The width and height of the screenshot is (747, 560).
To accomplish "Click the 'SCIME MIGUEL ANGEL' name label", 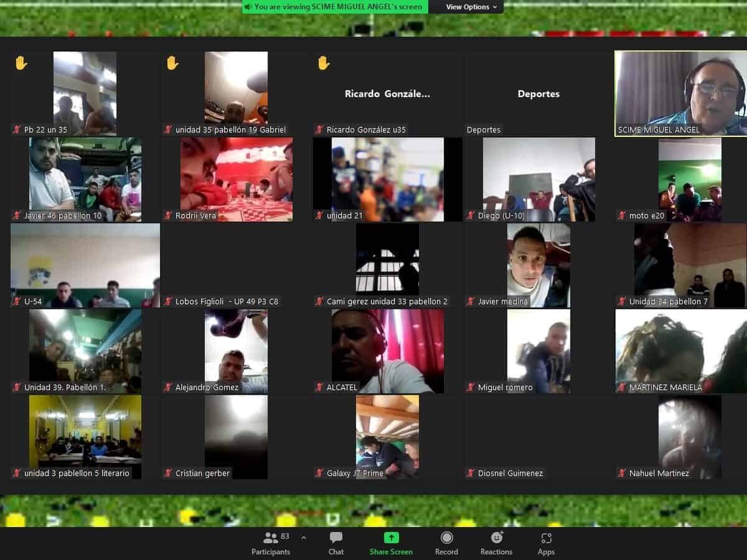I will pos(659,130).
